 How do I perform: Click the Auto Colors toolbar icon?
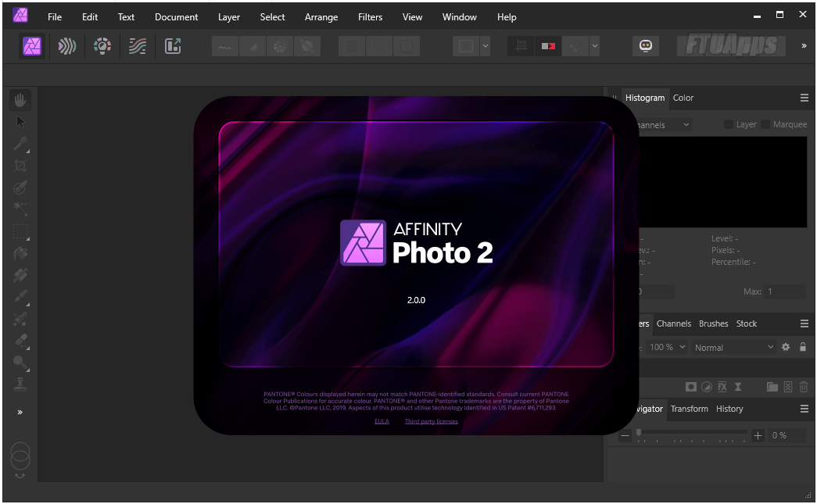click(280, 46)
